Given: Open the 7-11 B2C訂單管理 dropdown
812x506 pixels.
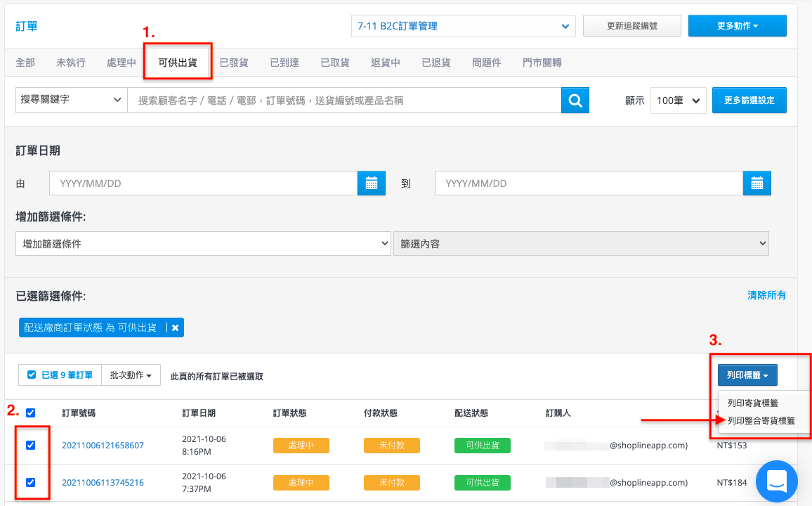Looking at the screenshot, I should click(463, 26).
